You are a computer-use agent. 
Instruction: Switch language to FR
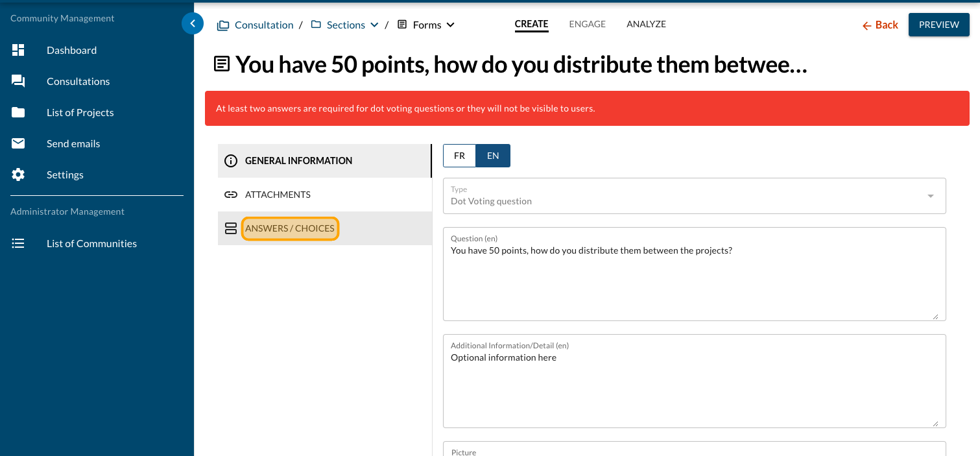[459, 156]
